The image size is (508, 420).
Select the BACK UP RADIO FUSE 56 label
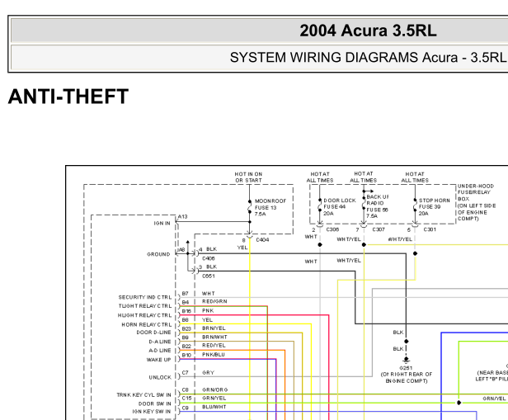click(x=377, y=206)
